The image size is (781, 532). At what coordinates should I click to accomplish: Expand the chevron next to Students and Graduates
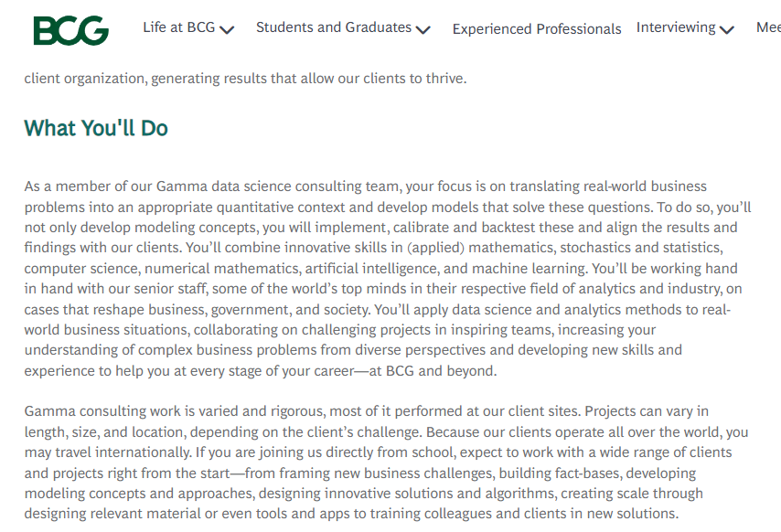tap(423, 30)
